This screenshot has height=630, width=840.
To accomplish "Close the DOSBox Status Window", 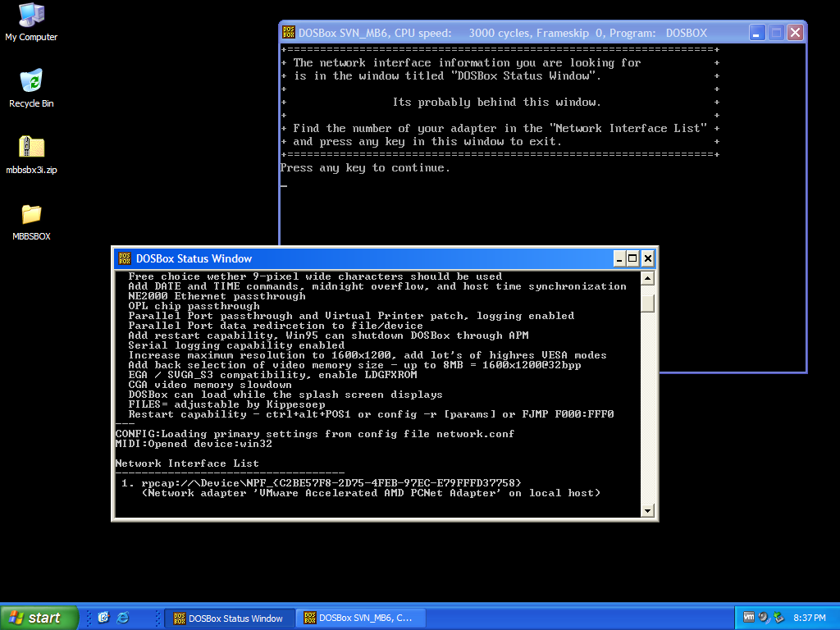I will [x=647, y=258].
